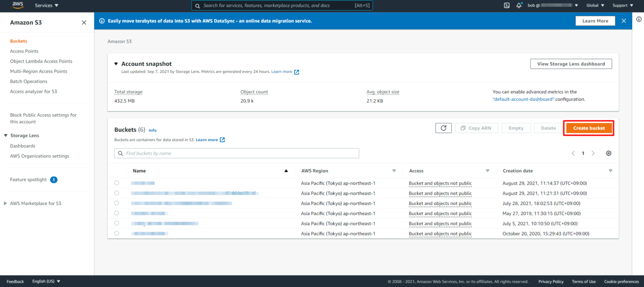Viewport: 644px width, 287px height.
Task: Sort by Access column arrow
Action: 487,171
